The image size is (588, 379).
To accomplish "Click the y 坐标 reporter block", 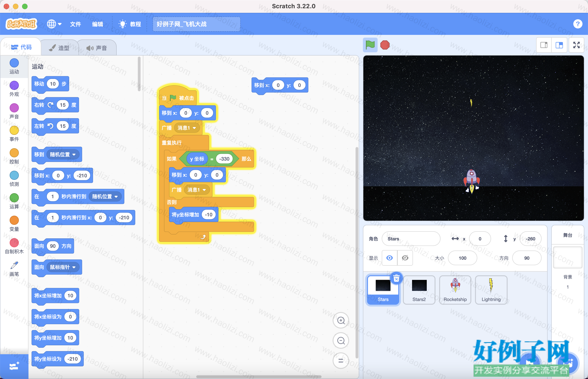I will (x=197, y=159).
